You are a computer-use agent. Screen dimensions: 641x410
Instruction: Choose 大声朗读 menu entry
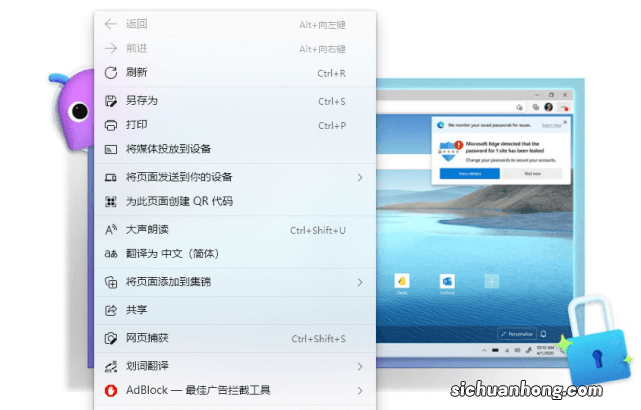[235, 230]
